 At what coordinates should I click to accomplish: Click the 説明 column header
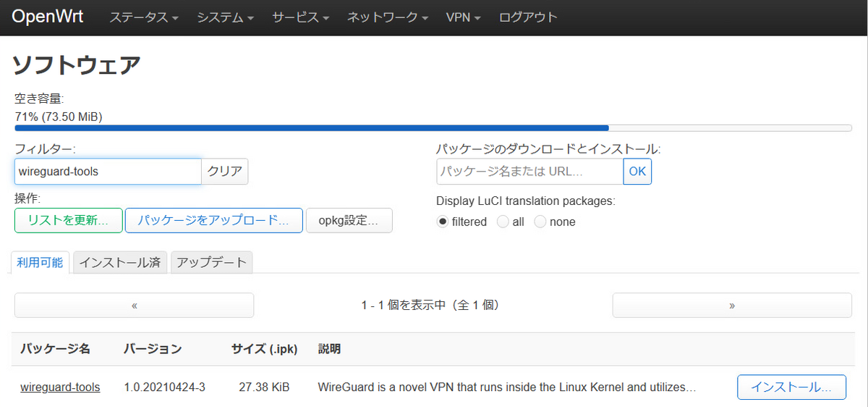tap(330, 349)
